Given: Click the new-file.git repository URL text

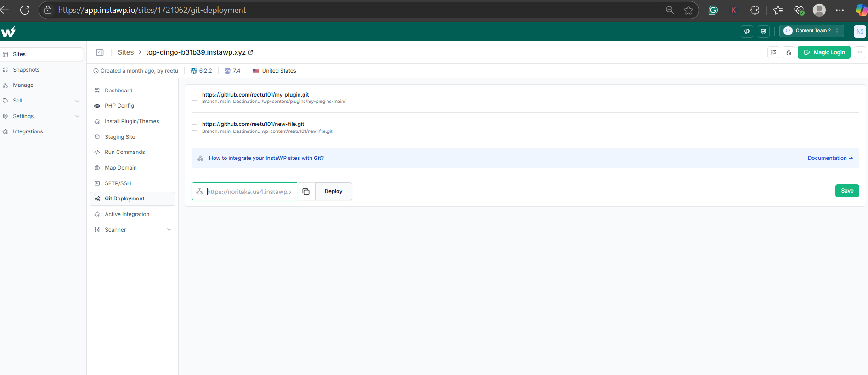Looking at the screenshot, I should pyautogui.click(x=253, y=124).
